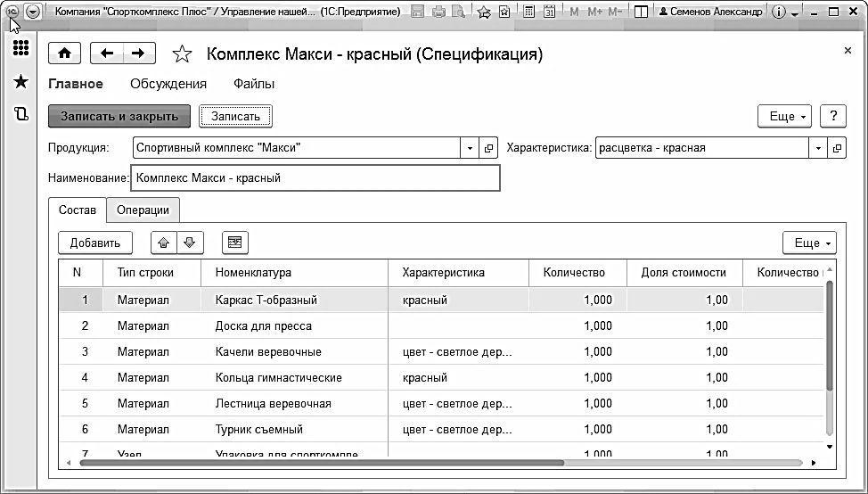Add this specification to favorites star
Screen dimensions: 868x494
(x=182, y=54)
